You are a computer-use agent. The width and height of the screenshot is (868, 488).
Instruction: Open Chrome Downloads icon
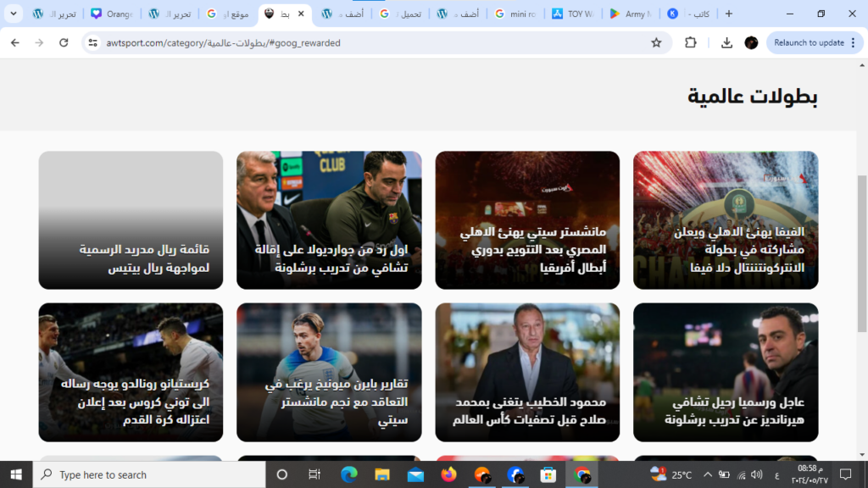pyautogui.click(x=726, y=42)
